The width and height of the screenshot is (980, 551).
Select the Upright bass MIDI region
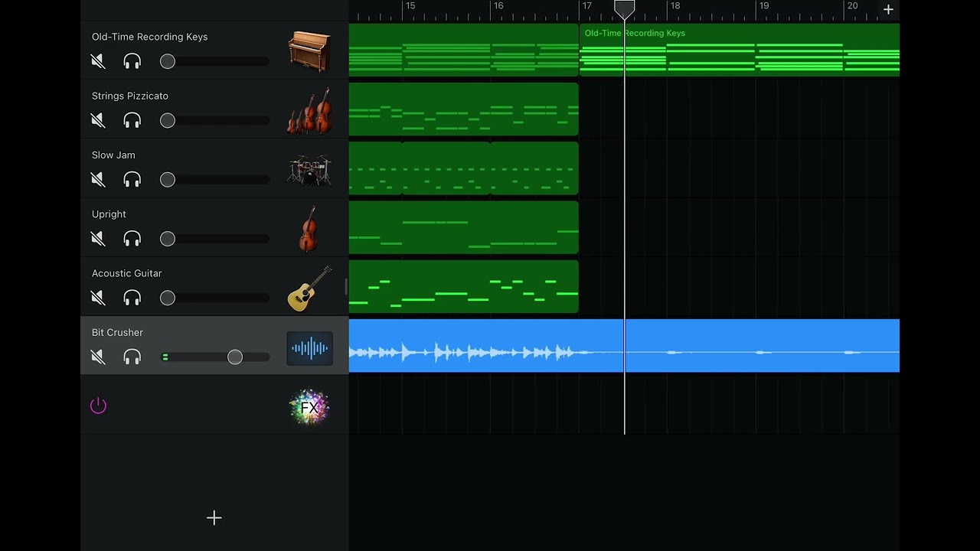pyautogui.click(x=464, y=227)
